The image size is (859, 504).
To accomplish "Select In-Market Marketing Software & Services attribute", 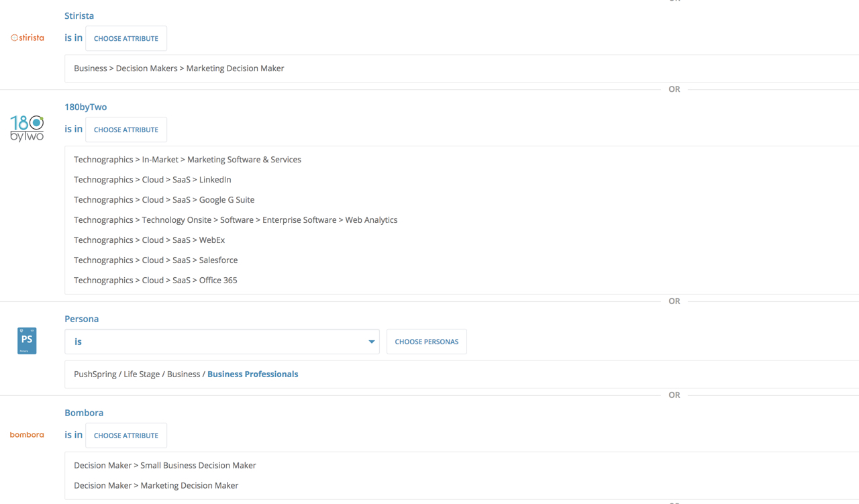I will pyautogui.click(x=188, y=160).
